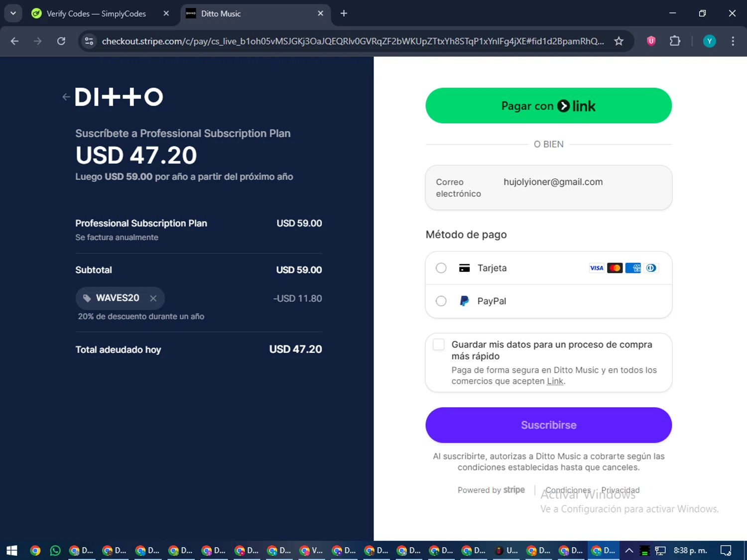The width and height of the screenshot is (747, 560).
Task: Open the red shield extension icon
Action: tap(651, 41)
